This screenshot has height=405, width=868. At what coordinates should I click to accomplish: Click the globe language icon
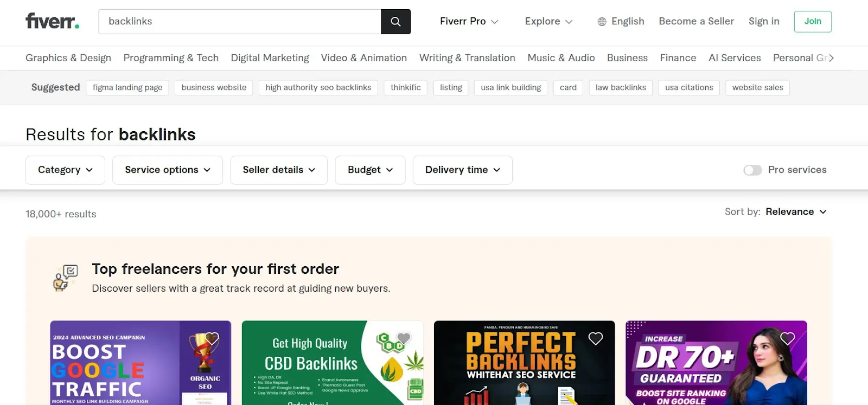pyautogui.click(x=602, y=22)
